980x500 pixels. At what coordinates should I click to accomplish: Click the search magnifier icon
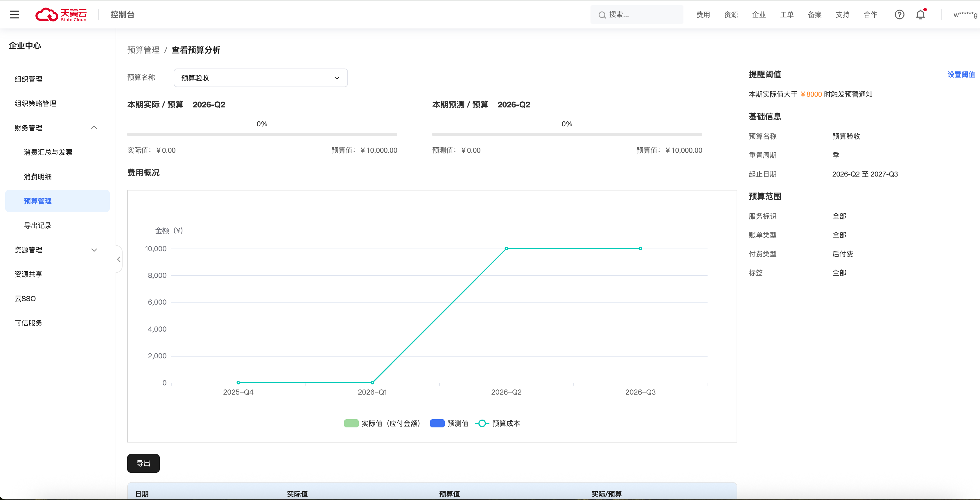[602, 15]
